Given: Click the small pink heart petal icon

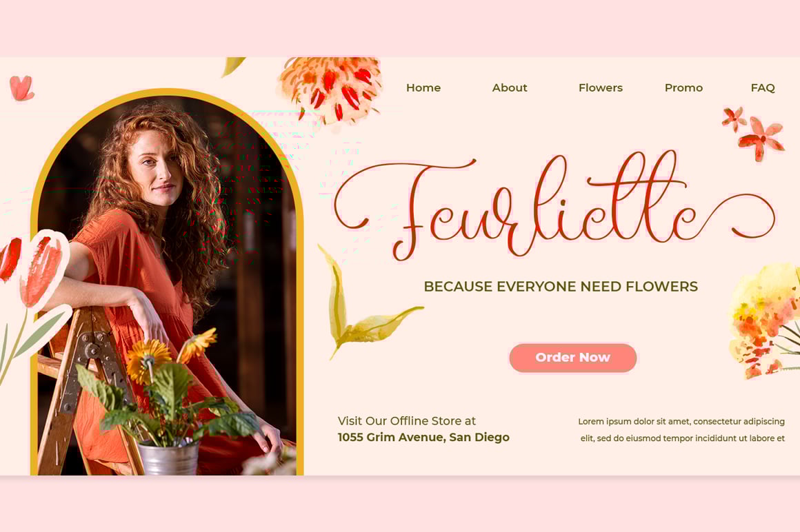Looking at the screenshot, I should tap(21, 88).
